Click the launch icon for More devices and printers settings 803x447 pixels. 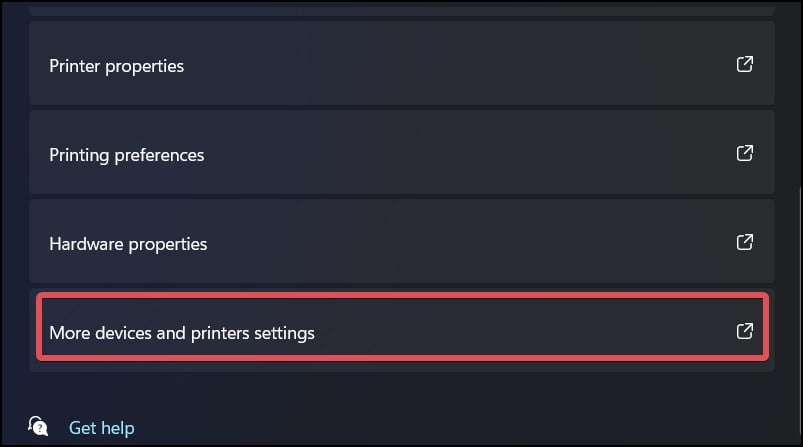pos(745,331)
